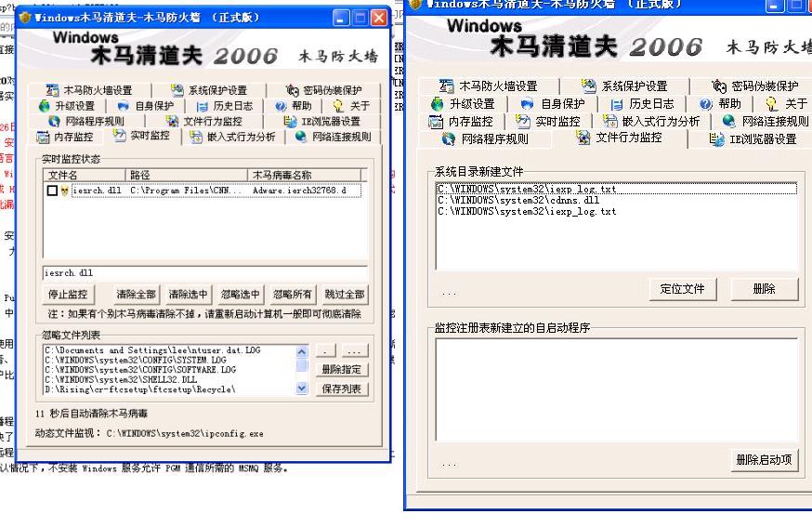Click 停止监控 button

coord(68,295)
